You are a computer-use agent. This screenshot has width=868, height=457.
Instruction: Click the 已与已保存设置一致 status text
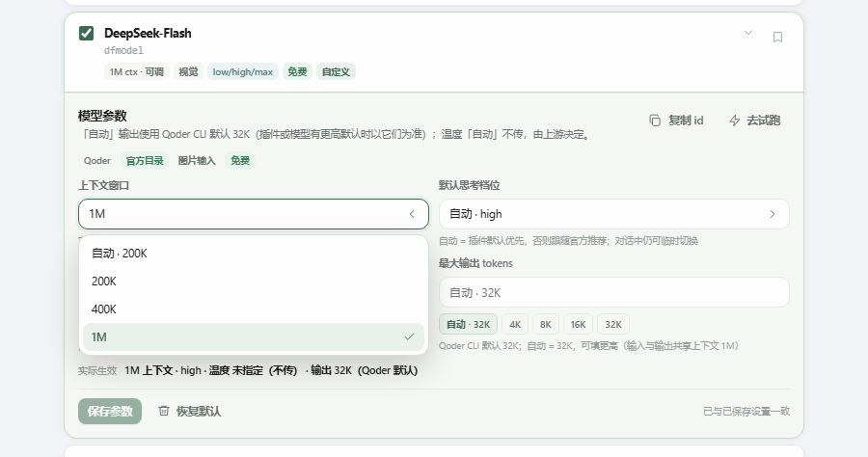[746, 411]
